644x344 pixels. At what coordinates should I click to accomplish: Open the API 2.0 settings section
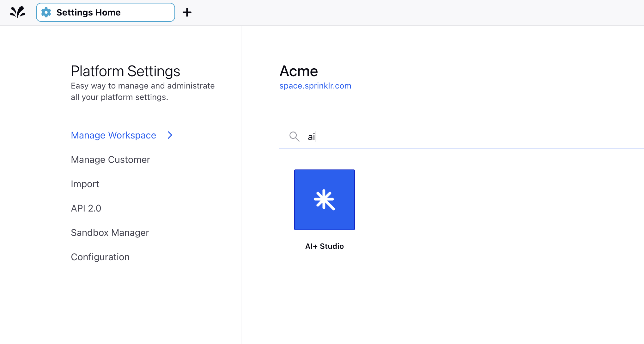click(x=86, y=208)
